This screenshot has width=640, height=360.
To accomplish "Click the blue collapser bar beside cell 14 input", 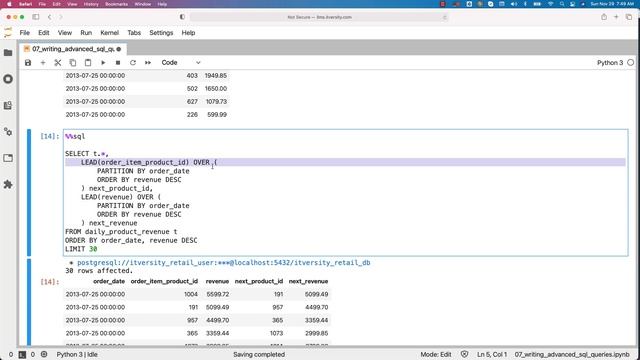I will point(29,193).
